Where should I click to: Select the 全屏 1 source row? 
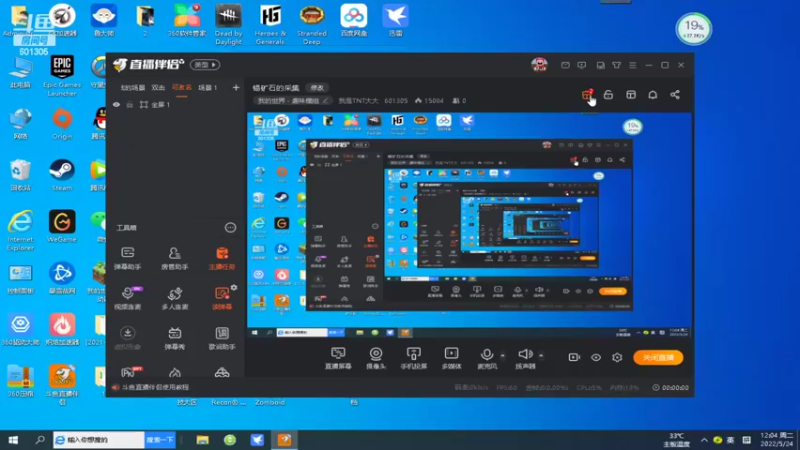[x=176, y=105]
